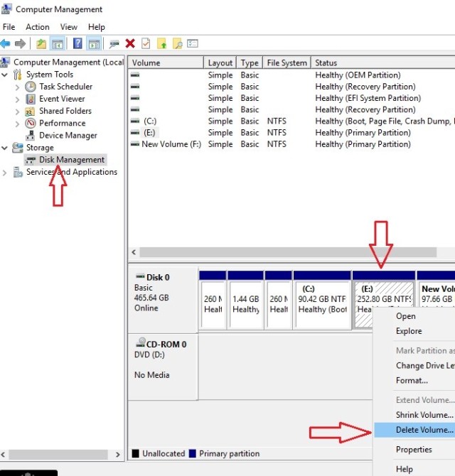This screenshot has width=455, height=476.
Task: Open the View menu
Action: click(x=69, y=27)
